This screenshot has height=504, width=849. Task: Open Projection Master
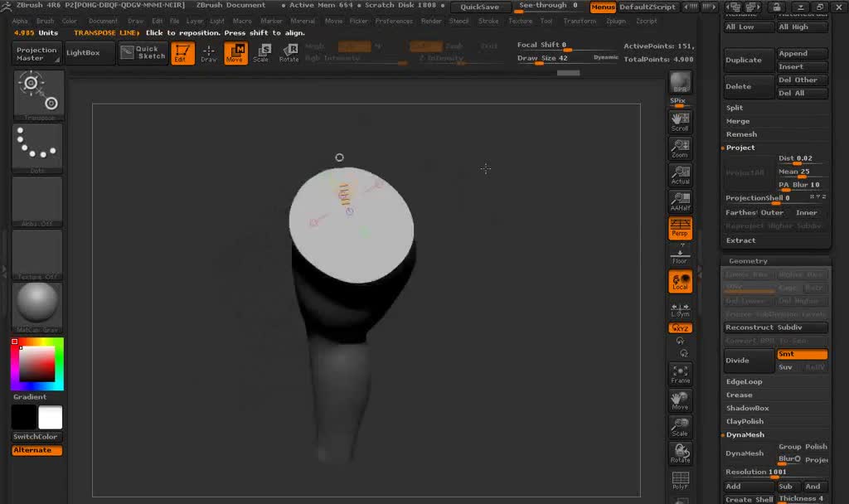(x=36, y=53)
